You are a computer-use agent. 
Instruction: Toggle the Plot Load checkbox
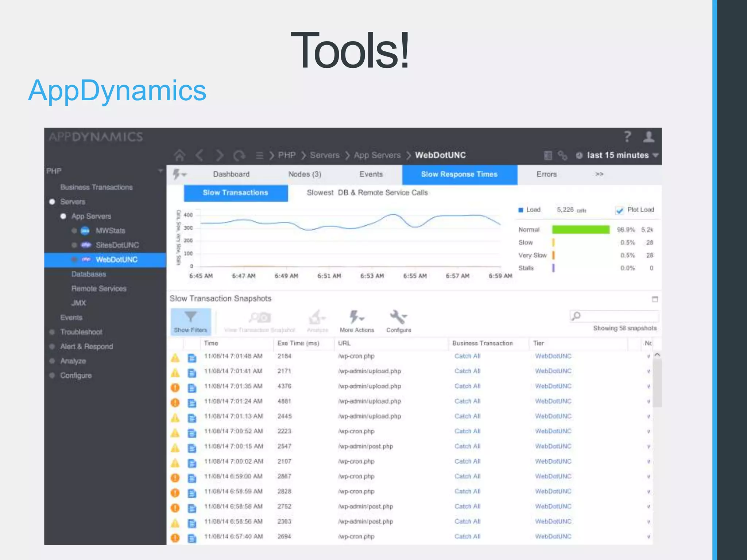pos(619,210)
